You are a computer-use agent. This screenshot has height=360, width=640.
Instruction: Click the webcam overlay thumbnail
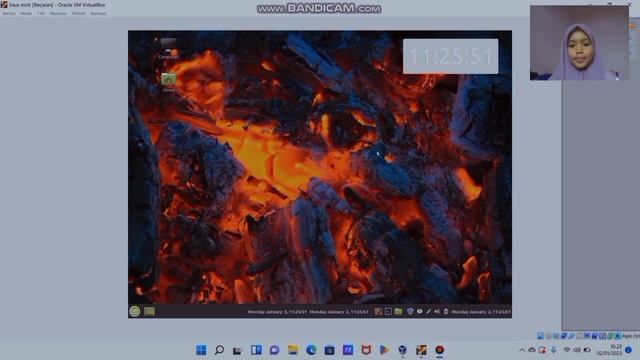point(579,43)
